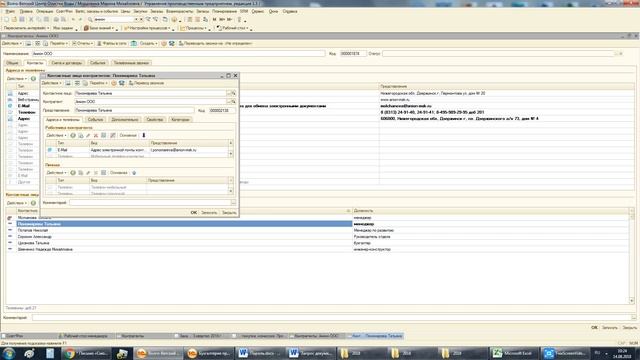
Task: Open the search field dropdown arrow in main toolbar
Action: click(136, 19)
